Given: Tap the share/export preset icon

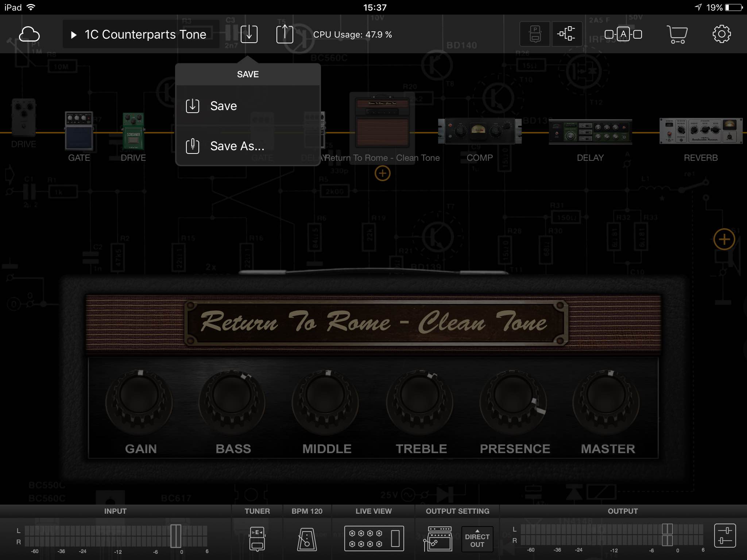Looking at the screenshot, I should click(x=285, y=34).
